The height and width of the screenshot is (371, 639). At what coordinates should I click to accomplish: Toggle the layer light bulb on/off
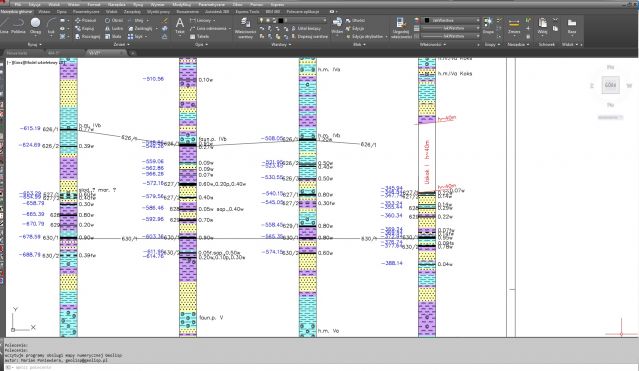tap(262, 20)
